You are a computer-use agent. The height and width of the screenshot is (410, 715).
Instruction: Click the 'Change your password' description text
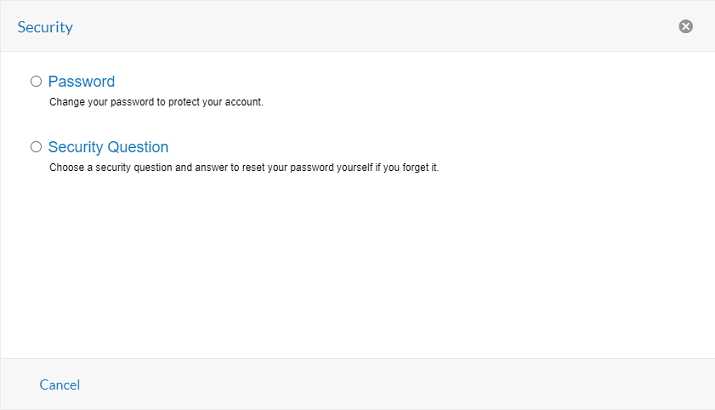(x=156, y=102)
